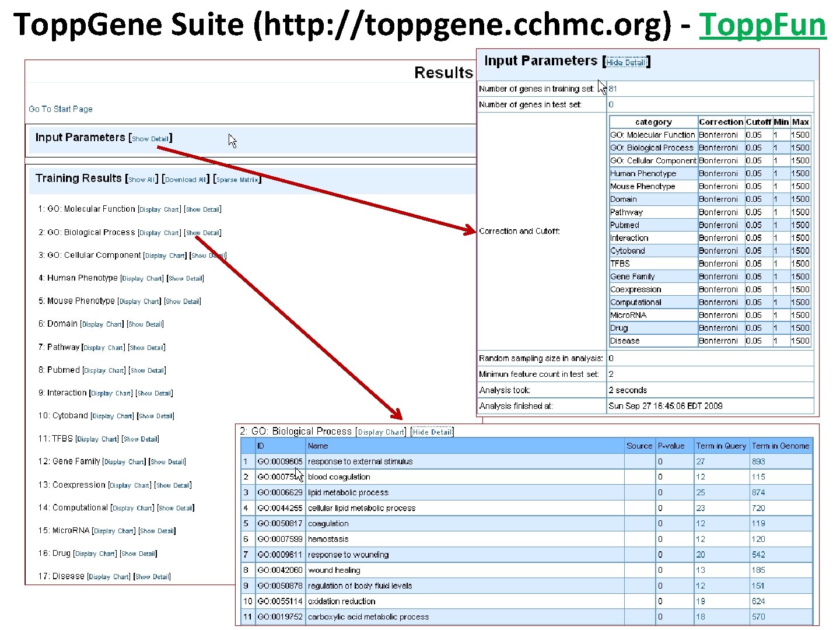Display Chart for Cytoband
The height and width of the screenshot is (630, 840).
[x=112, y=416]
